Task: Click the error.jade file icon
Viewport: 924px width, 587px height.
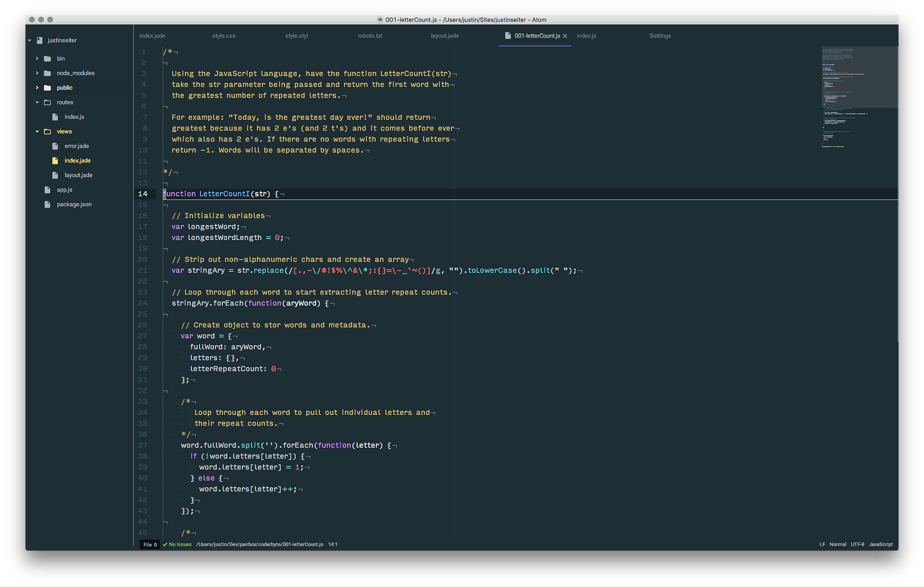Action: (55, 146)
